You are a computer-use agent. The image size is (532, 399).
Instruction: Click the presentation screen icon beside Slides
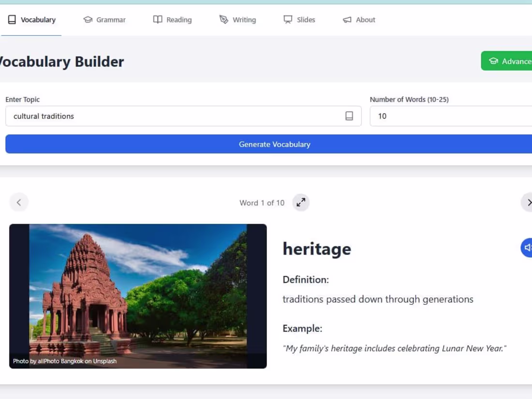tap(288, 19)
